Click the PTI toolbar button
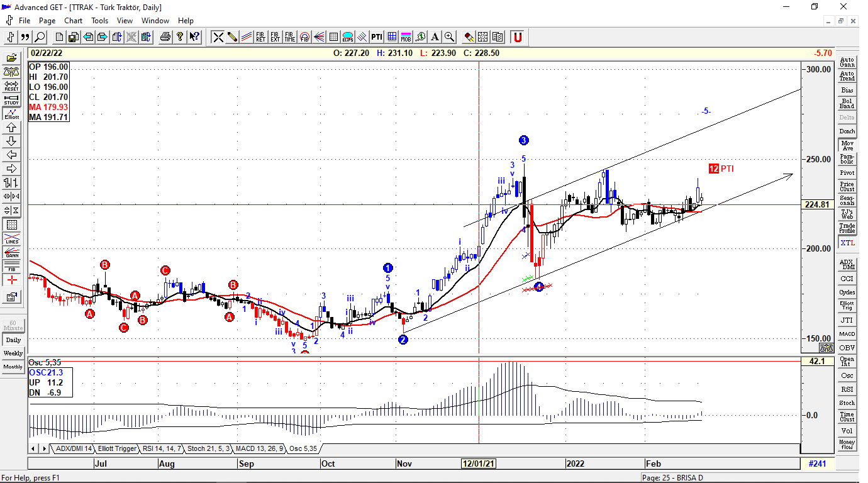Image resolution: width=868 pixels, height=483 pixels. tap(377, 37)
